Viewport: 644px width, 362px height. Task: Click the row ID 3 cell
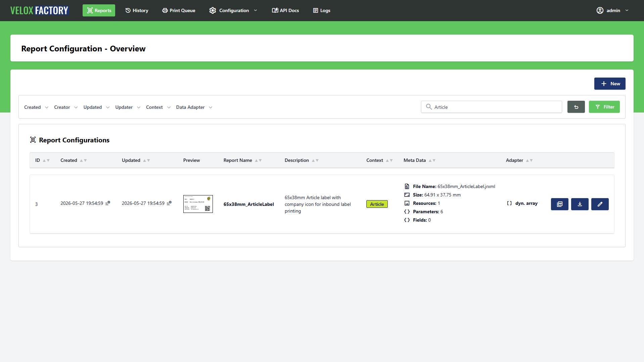[36, 204]
